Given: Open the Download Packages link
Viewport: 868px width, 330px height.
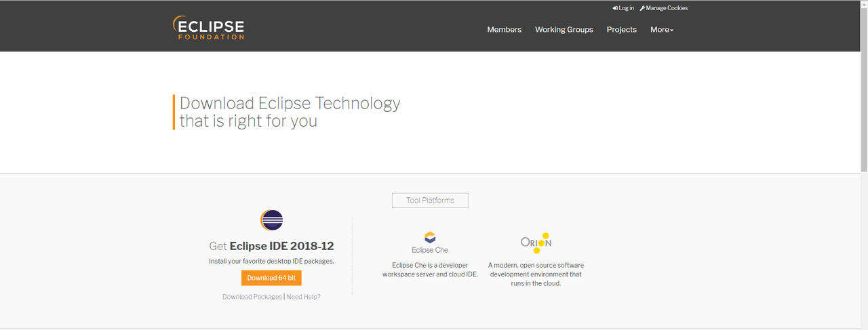Looking at the screenshot, I should [252, 297].
